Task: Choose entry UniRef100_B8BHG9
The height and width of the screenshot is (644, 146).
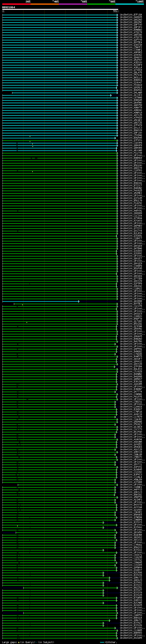Action: click(131, 158)
